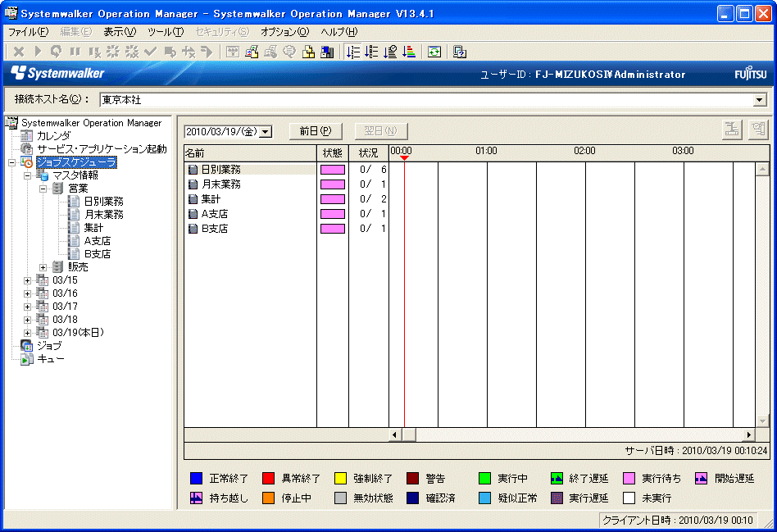The image size is (777, 532).
Task: Click the キュー queue icon in tree
Action: [x=27, y=359]
